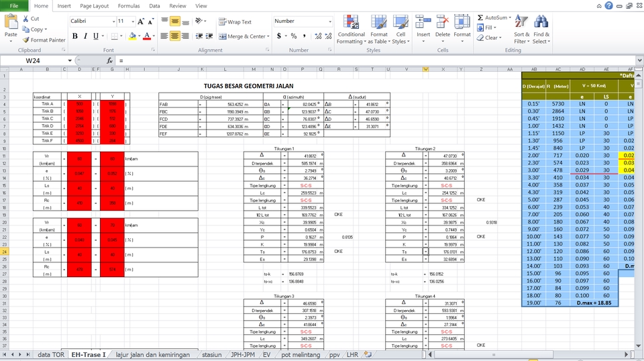The height and width of the screenshot is (361, 644).
Task: Open the Font name dropdown
Action: [114, 21]
